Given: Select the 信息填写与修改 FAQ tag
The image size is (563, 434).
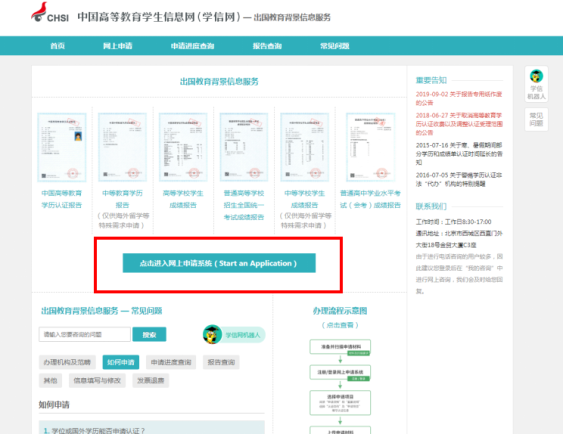Looking at the screenshot, I should point(97,381).
